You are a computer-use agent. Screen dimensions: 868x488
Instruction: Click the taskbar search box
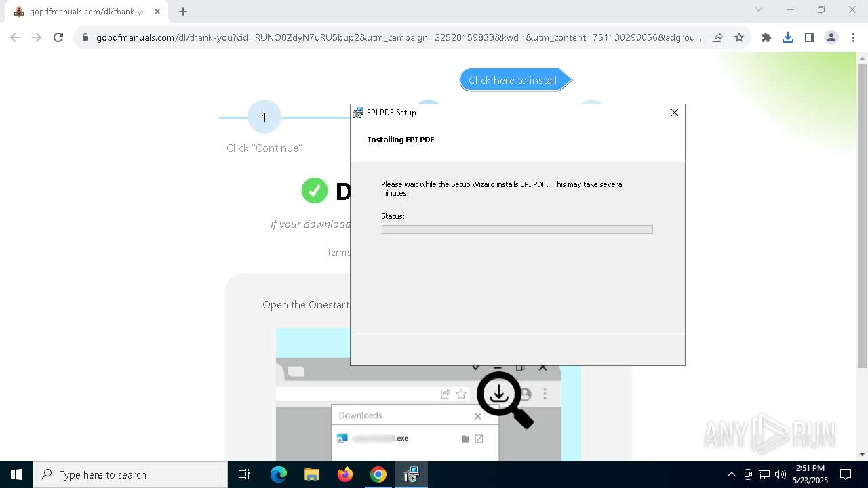(130, 474)
